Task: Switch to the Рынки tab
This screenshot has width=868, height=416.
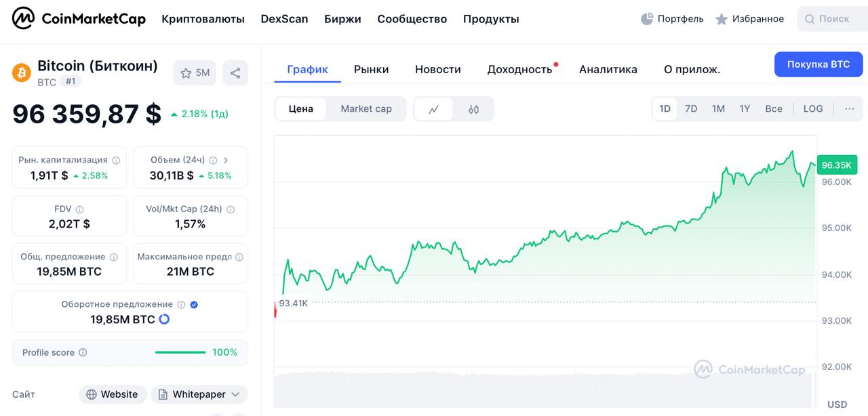Action: coord(371,69)
